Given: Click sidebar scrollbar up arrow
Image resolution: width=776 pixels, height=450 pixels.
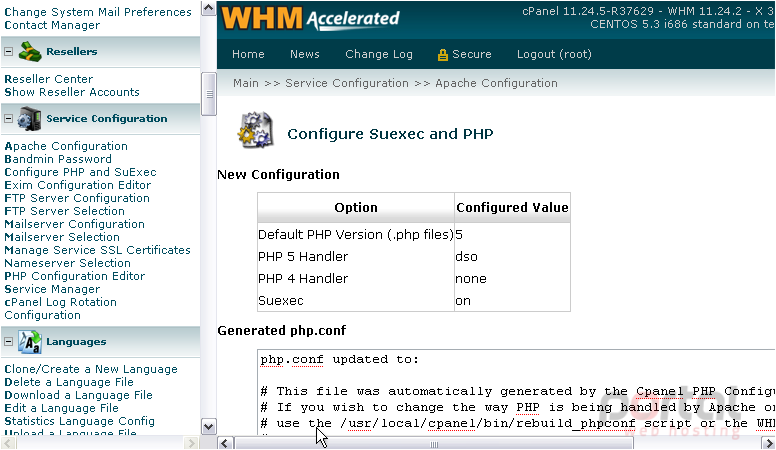Looking at the screenshot, I should point(209,8).
